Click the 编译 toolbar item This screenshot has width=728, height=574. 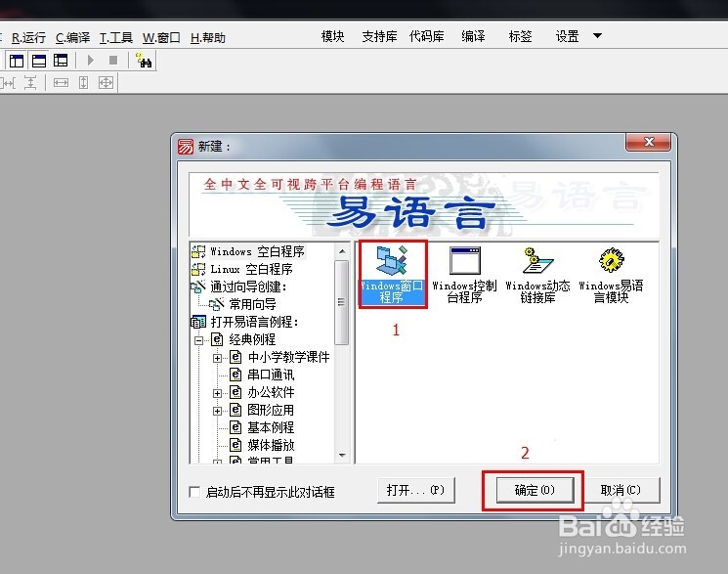coord(473,36)
